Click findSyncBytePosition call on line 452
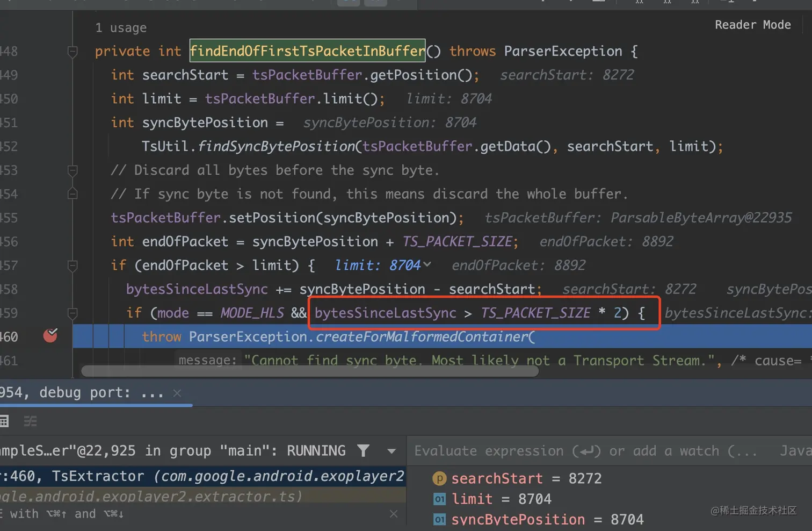Viewport: 812px width, 531px height. [277, 147]
